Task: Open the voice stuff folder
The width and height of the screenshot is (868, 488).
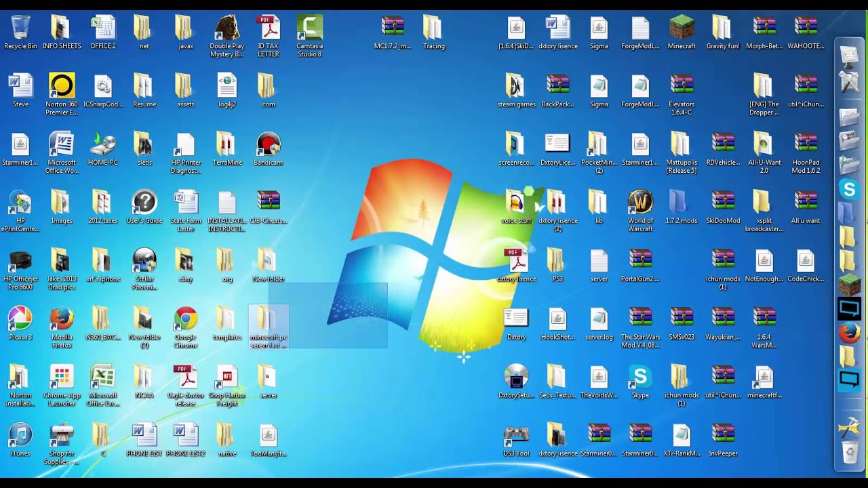Action: point(516,207)
